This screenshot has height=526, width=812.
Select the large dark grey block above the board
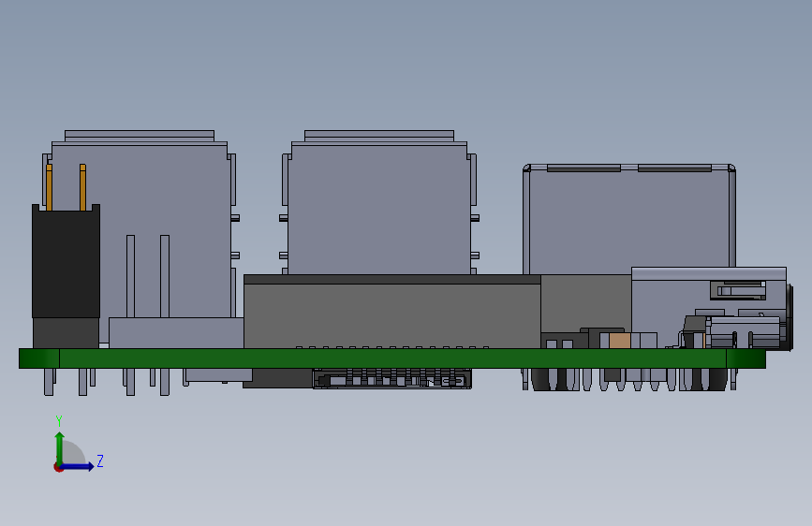(x=392, y=312)
